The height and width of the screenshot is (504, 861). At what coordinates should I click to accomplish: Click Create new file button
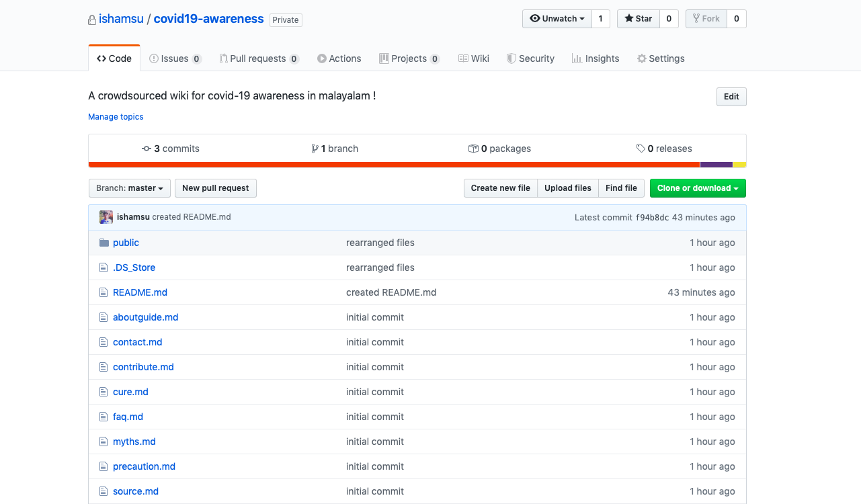501,188
